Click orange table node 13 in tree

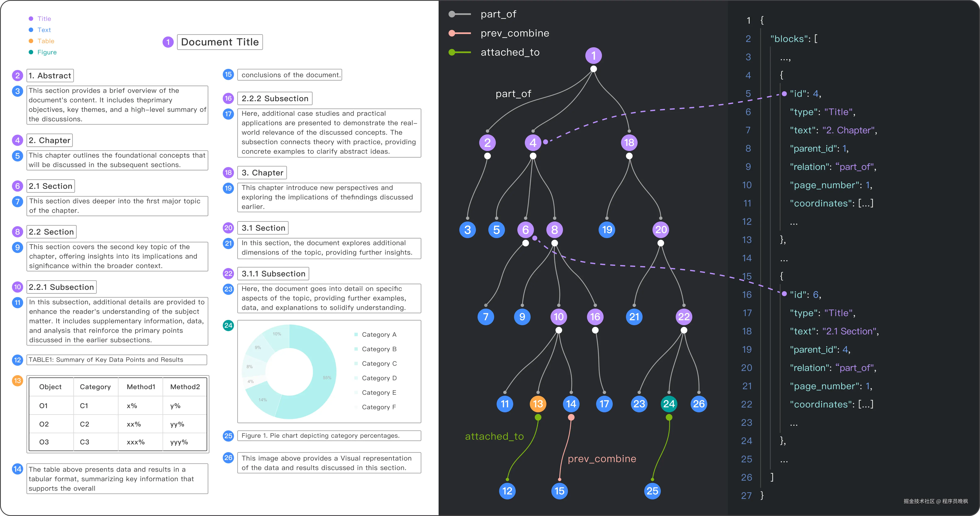coord(537,404)
